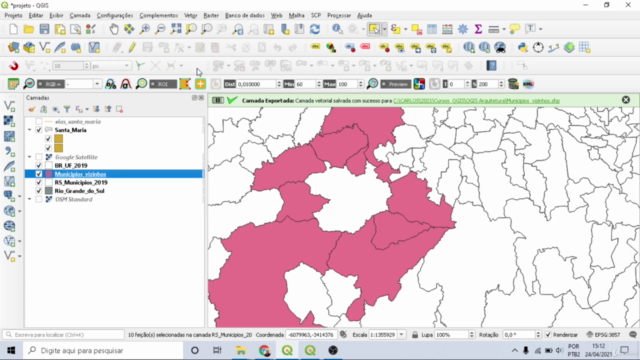Open the blue help book icon
The height and width of the screenshot is (360, 640).
coord(491,66)
